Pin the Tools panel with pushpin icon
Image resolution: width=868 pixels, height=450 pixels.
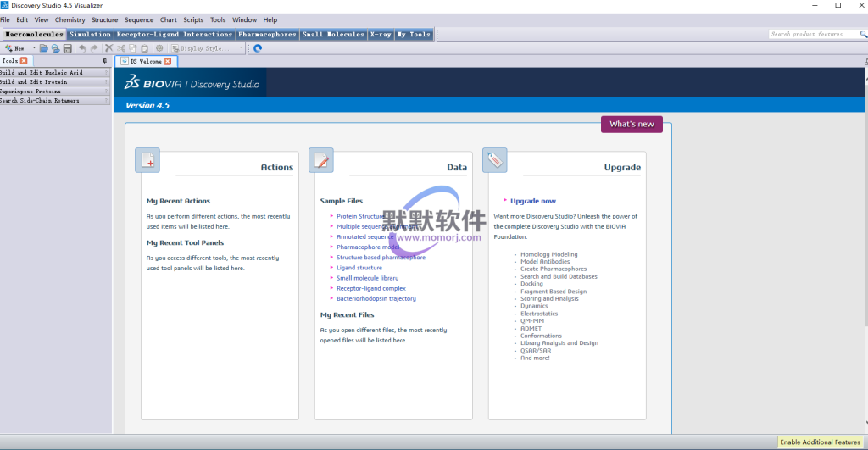pyautogui.click(x=105, y=61)
